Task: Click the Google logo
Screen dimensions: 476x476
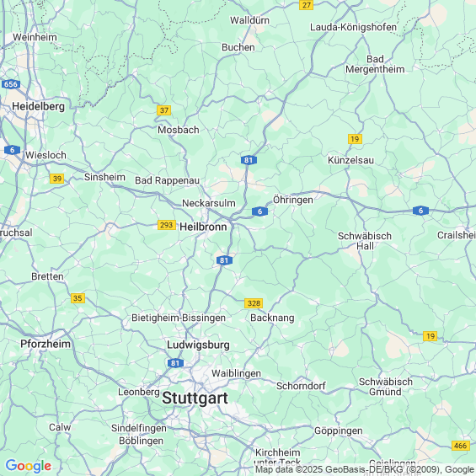Action: tap(29, 466)
